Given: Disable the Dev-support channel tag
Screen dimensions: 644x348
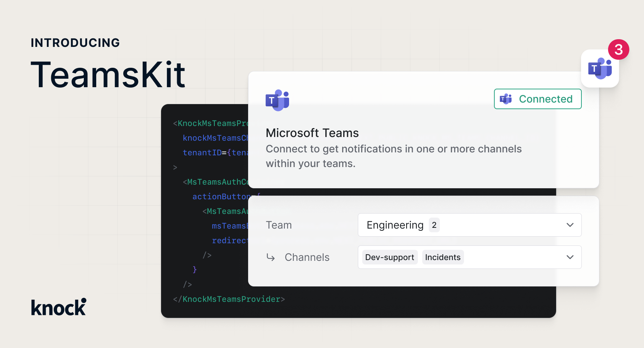Looking at the screenshot, I should coord(389,257).
